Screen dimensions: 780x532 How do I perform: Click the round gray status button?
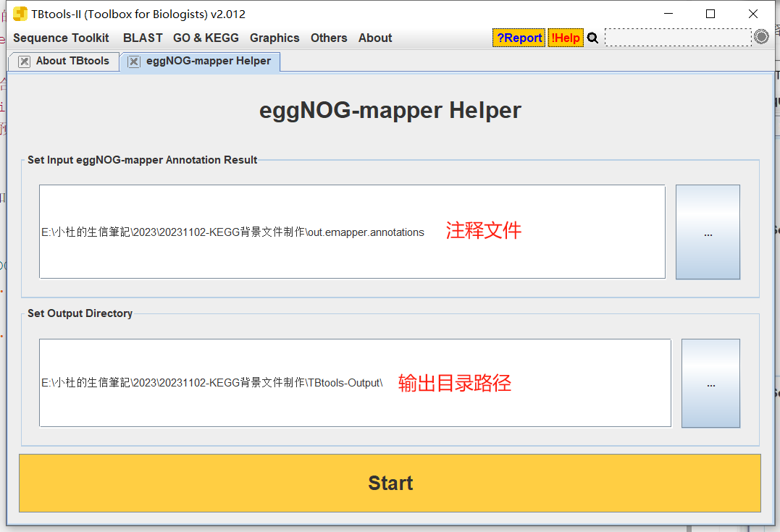point(761,37)
